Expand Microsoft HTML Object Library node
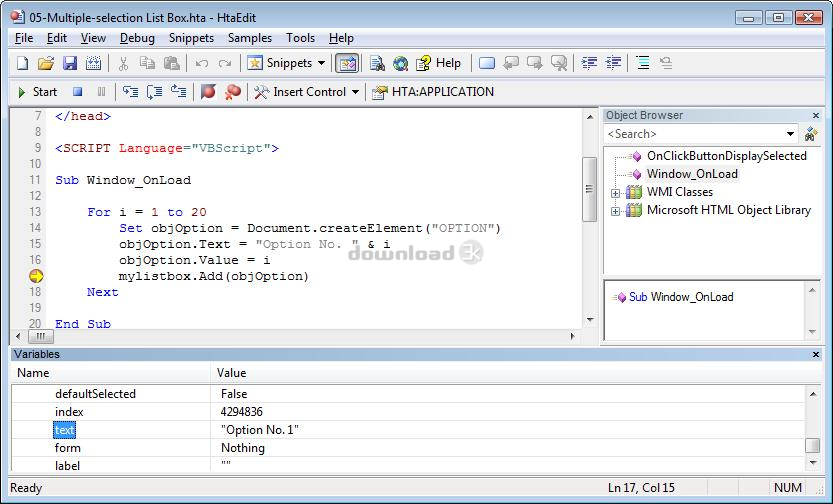This screenshot has width=833, height=504. [x=615, y=211]
